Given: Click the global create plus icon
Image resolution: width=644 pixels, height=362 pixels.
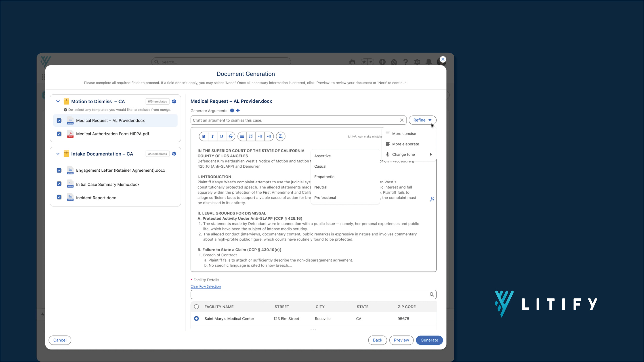Looking at the screenshot, I should coord(382,62).
